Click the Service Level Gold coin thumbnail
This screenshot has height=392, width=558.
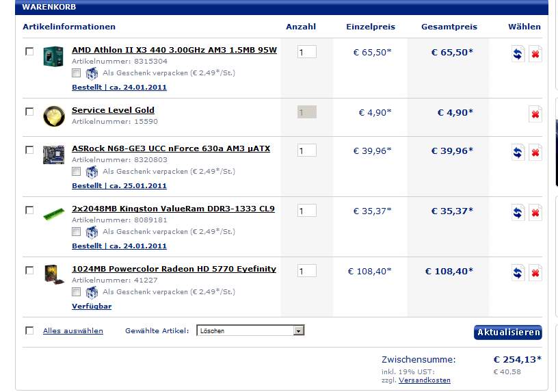tap(53, 115)
